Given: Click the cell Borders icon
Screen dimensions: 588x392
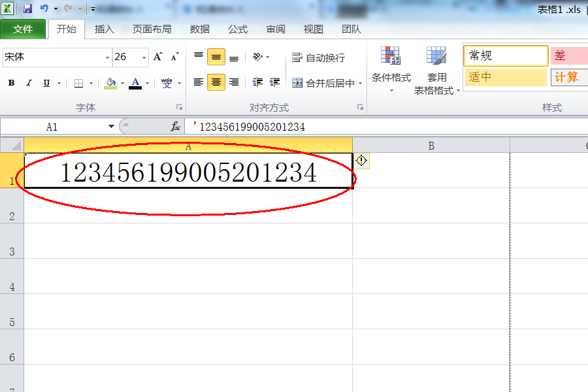Looking at the screenshot, I should (x=79, y=83).
